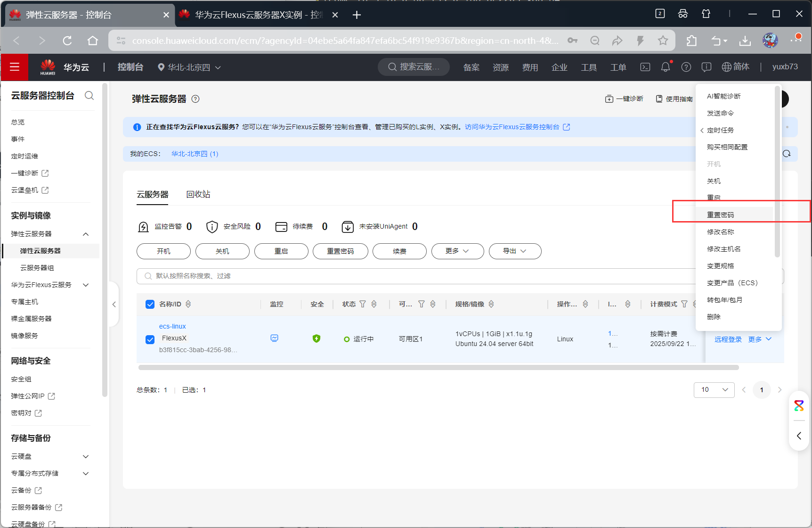
Task: Sort by 规格/镜像 column
Action: 491,304
